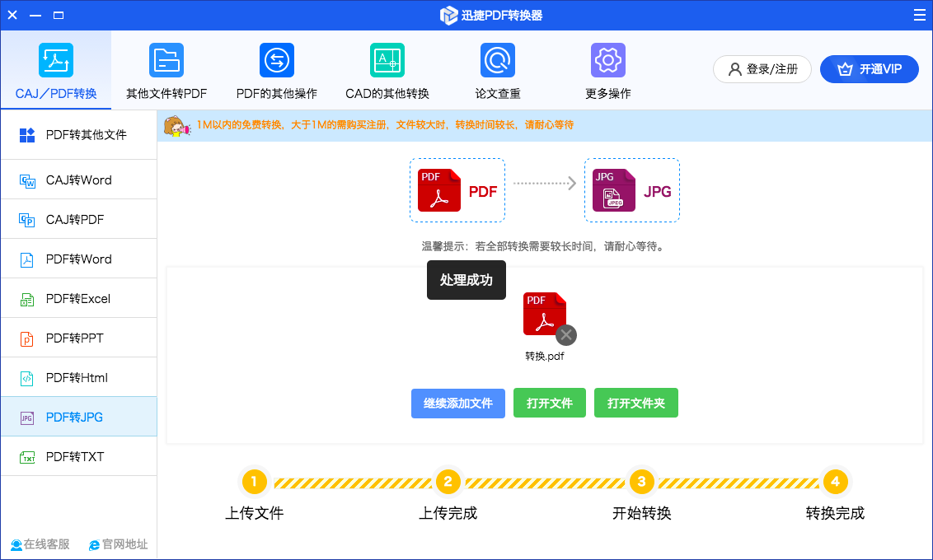Open 官网地址 website link
This screenshot has height=560, width=933.
[119, 544]
